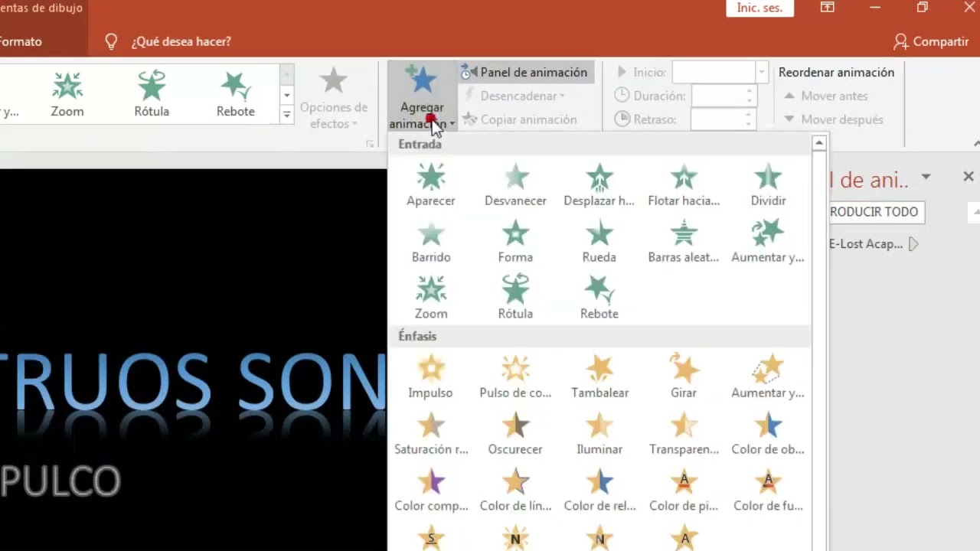Open the Formato ribbon tab
The height and width of the screenshot is (551, 980).
click(21, 41)
